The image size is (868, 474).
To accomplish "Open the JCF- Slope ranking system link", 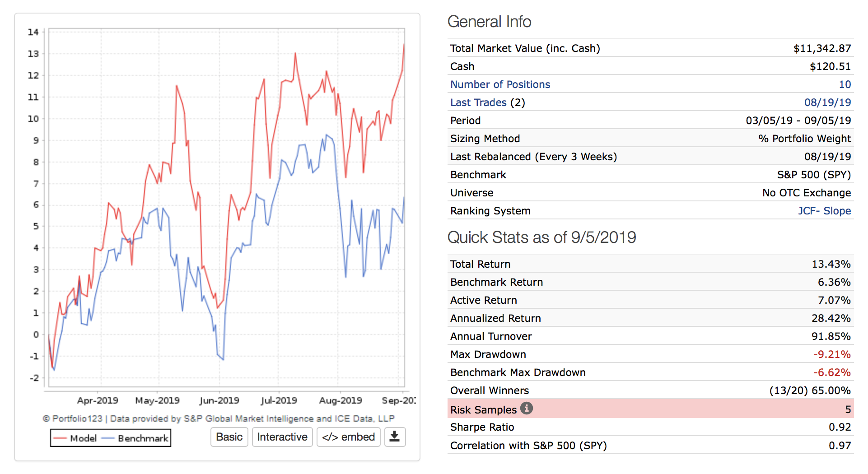I will tap(824, 211).
